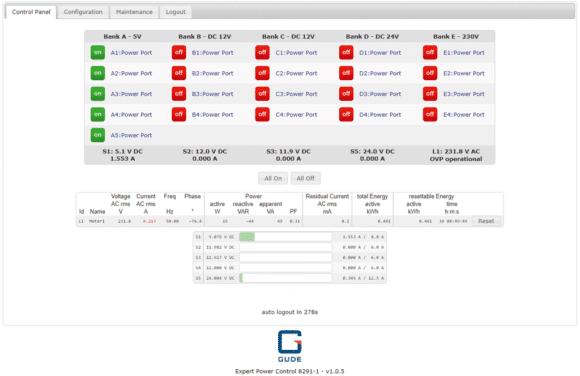Click the All Off button
Image resolution: width=580 pixels, height=376 pixels.
tap(306, 178)
